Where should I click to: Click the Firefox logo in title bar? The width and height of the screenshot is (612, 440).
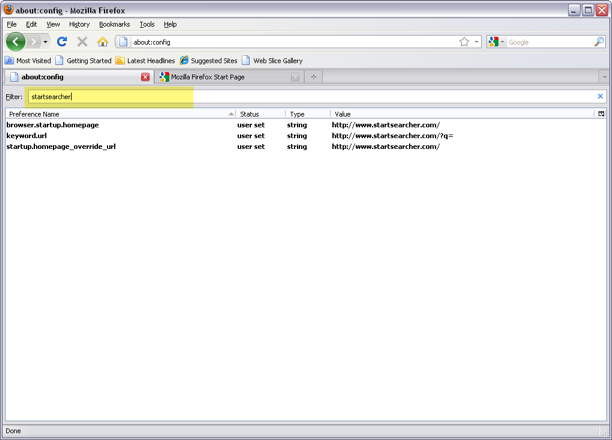pyautogui.click(x=9, y=10)
